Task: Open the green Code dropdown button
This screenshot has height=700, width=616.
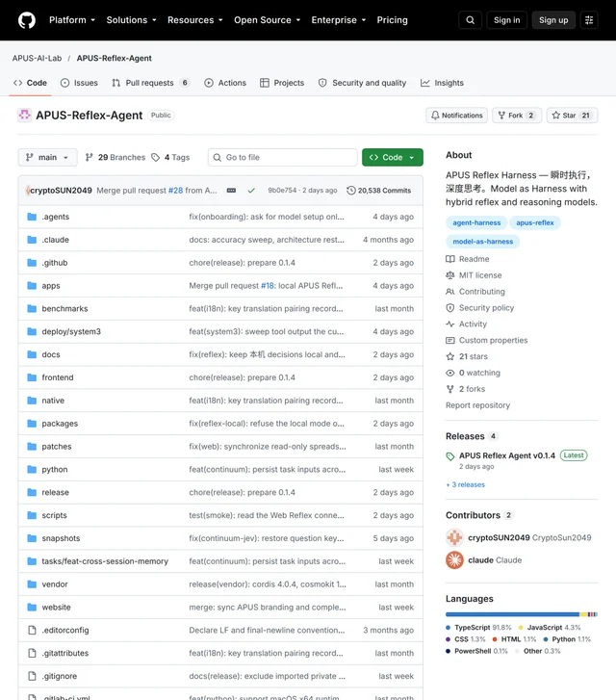Action: [393, 157]
